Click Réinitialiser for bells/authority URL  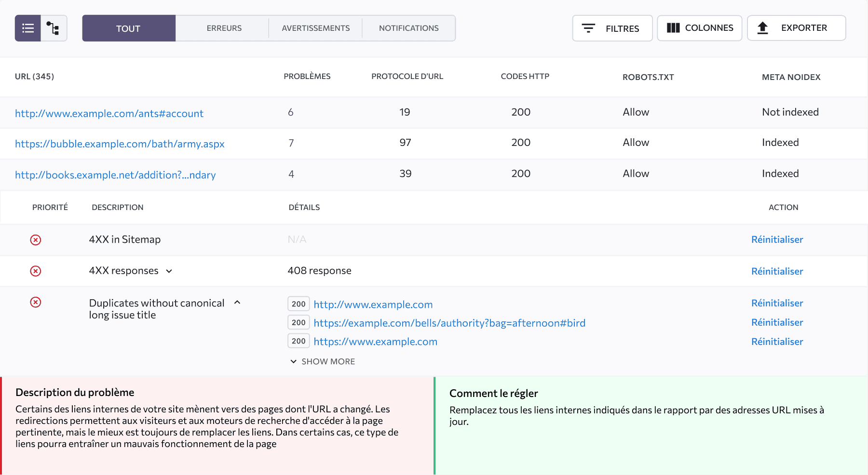[777, 322]
